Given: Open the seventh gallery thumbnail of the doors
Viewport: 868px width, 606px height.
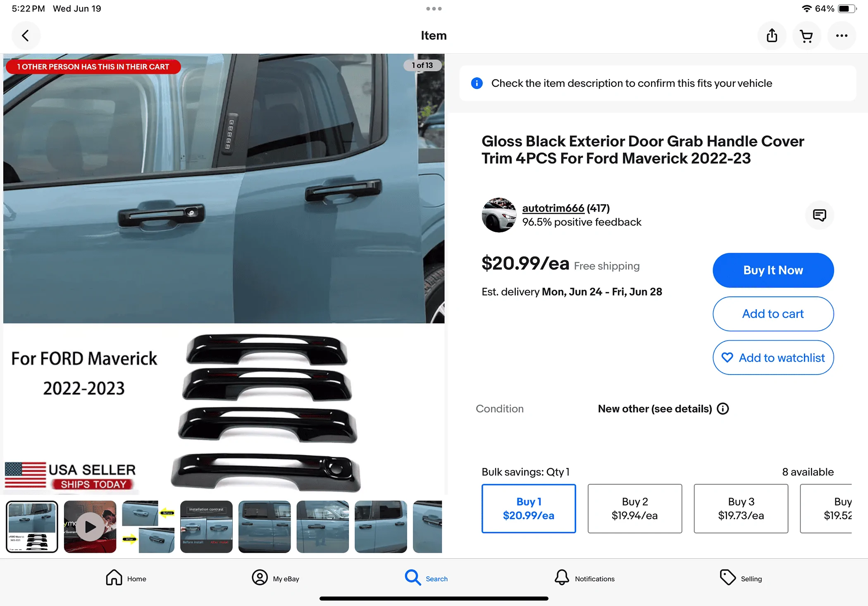Looking at the screenshot, I should [x=381, y=527].
